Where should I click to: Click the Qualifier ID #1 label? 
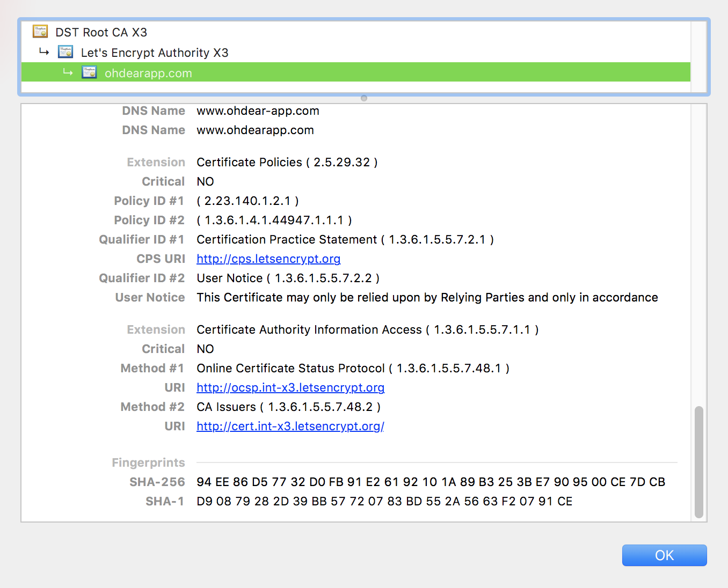pyautogui.click(x=142, y=240)
